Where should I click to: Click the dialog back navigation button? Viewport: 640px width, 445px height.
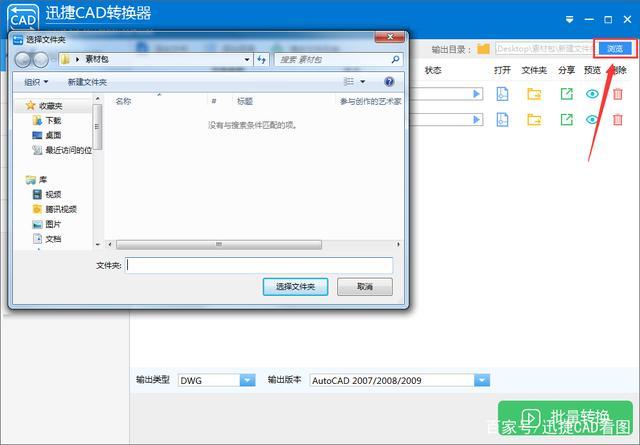tap(23, 60)
